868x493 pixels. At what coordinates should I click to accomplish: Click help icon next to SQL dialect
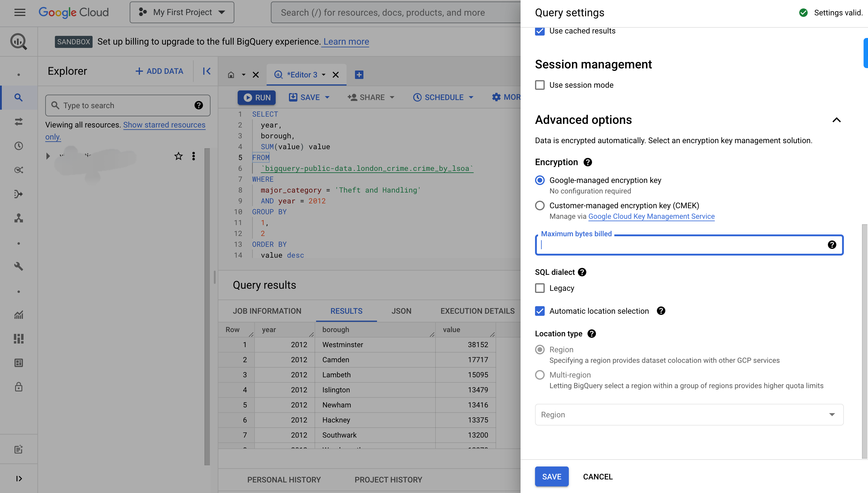[x=582, y=272]
